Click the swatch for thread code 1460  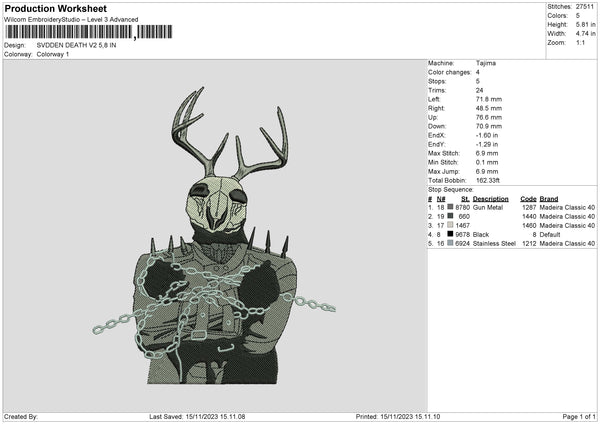tap(450, 225)
